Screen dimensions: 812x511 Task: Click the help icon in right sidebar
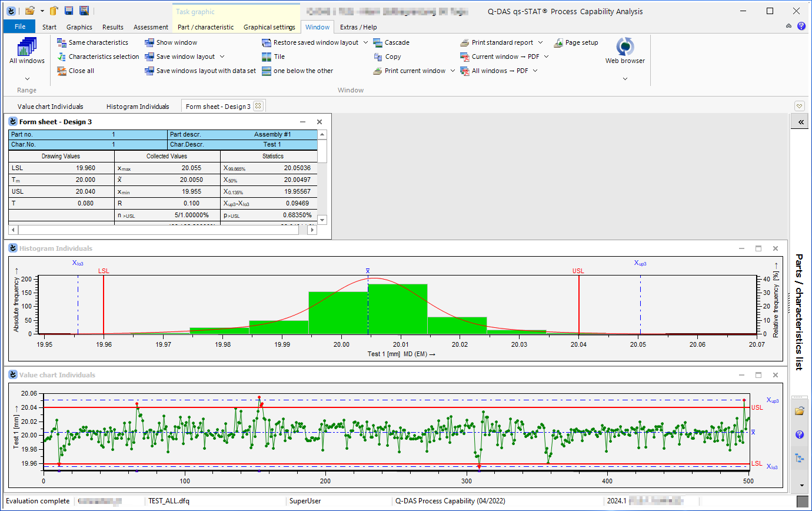click(799, 434)
